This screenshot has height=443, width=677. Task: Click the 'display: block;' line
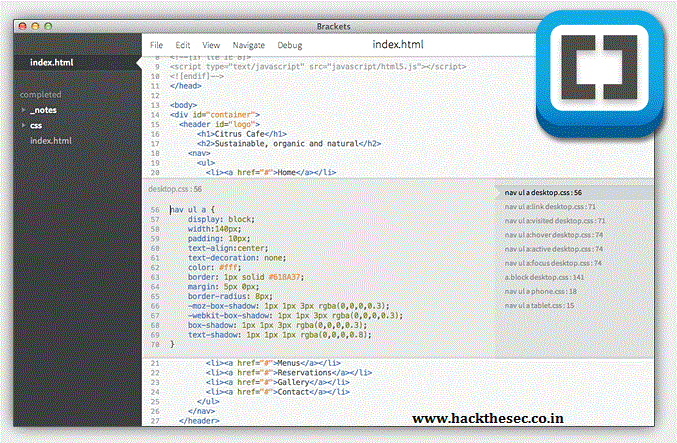(221, 219)
